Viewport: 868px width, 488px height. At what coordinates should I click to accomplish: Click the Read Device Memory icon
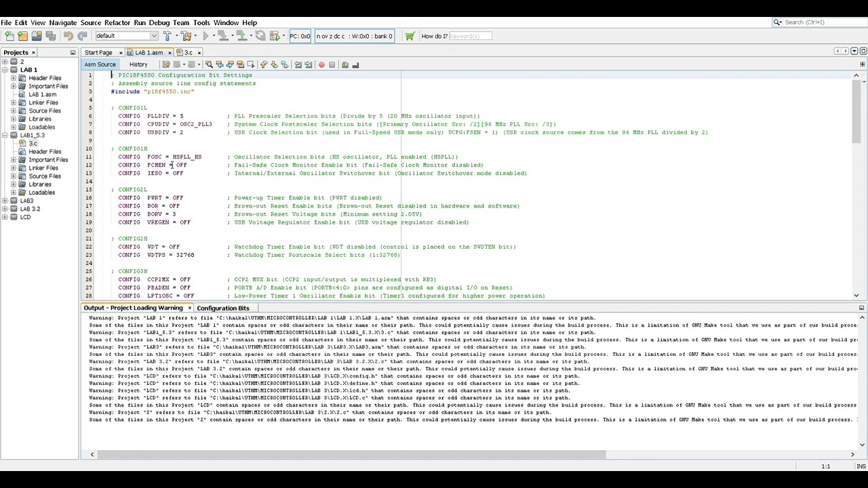point(241,36)
